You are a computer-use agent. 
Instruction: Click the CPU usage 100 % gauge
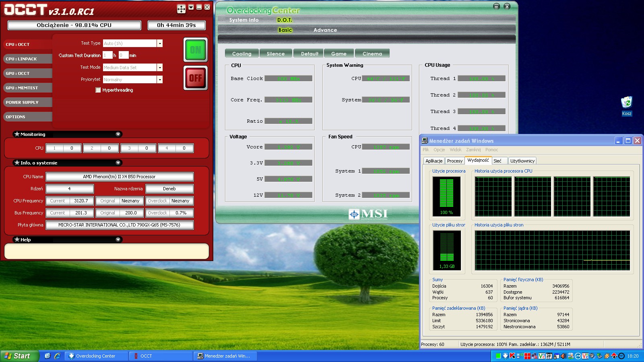tap(446, 196)
